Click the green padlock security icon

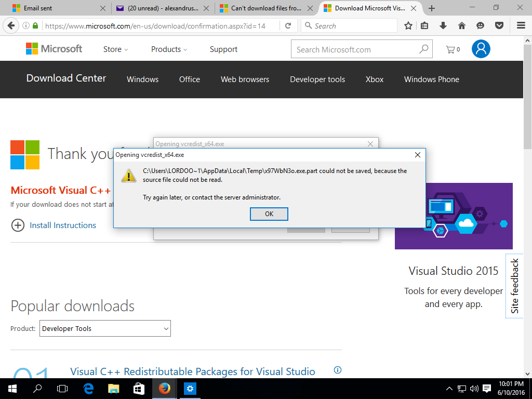pyautogui.click(x=35, y=25)
